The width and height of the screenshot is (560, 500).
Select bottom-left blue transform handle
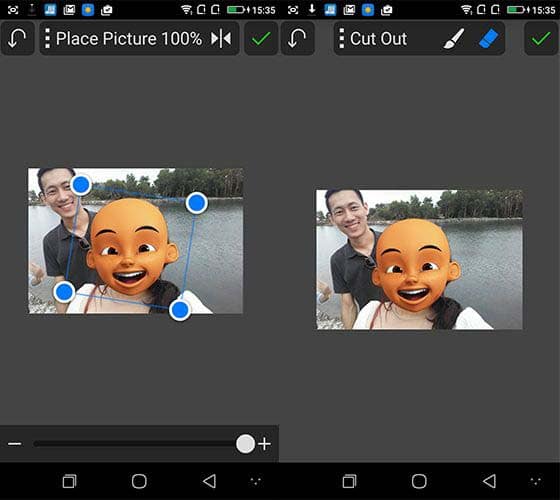64,292
